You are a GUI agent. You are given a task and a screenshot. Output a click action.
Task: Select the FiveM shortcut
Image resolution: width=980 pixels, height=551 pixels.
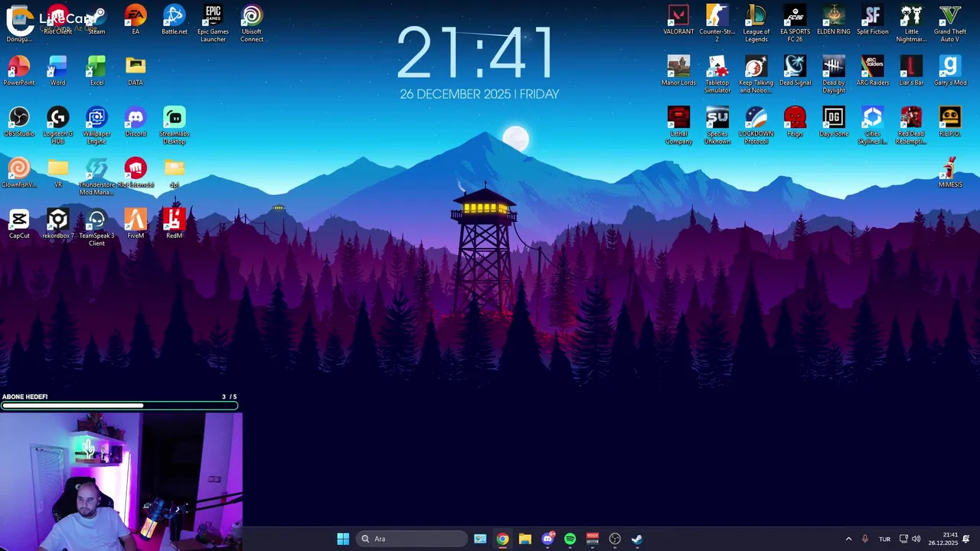(136, 224)
